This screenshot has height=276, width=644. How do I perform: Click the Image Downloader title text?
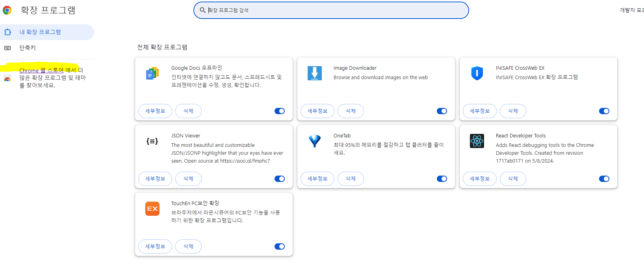pos(355,68)
